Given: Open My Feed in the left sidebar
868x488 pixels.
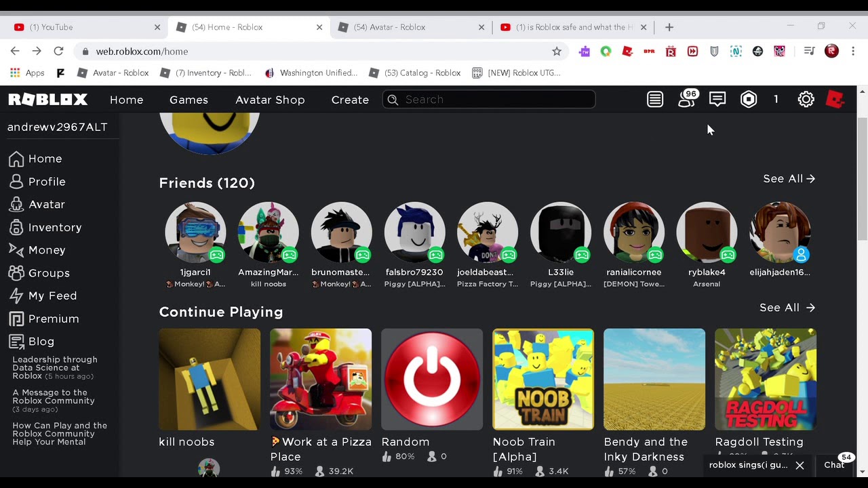Looking at the screenshot, I should (x=43, y=296).
